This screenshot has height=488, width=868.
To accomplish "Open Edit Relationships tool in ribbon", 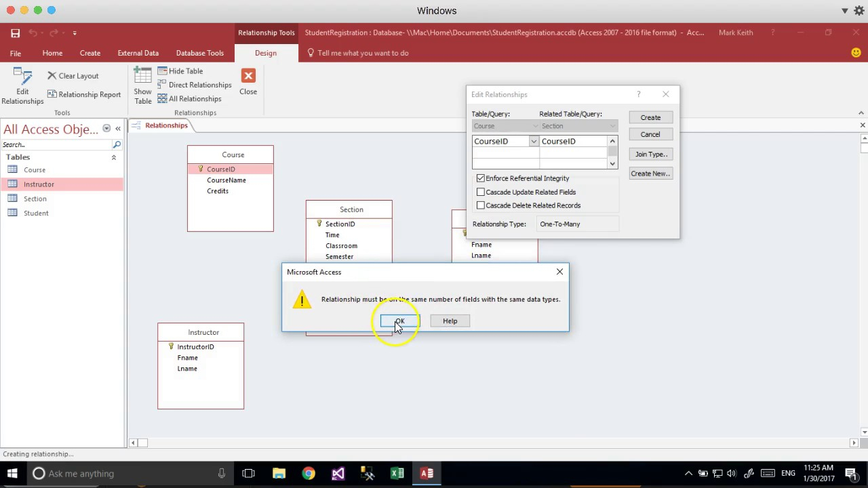I will click(x=22, y=86).
